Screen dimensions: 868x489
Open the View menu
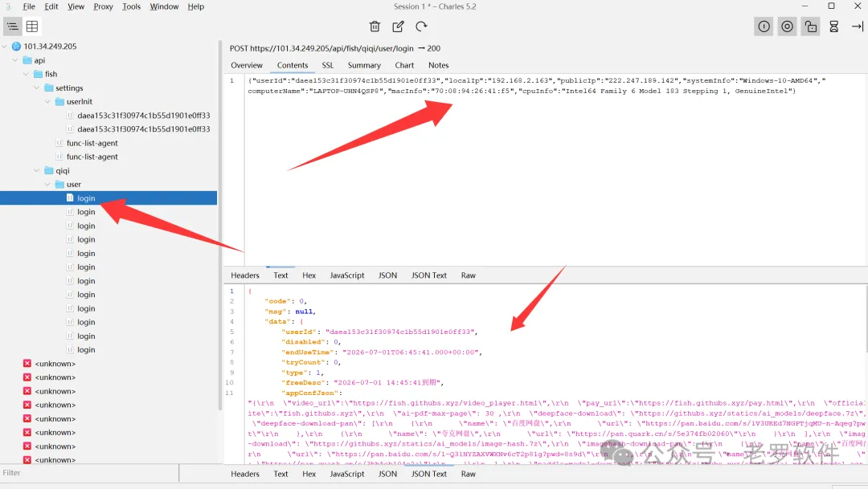pyautogui.click(x=76, y=6)
